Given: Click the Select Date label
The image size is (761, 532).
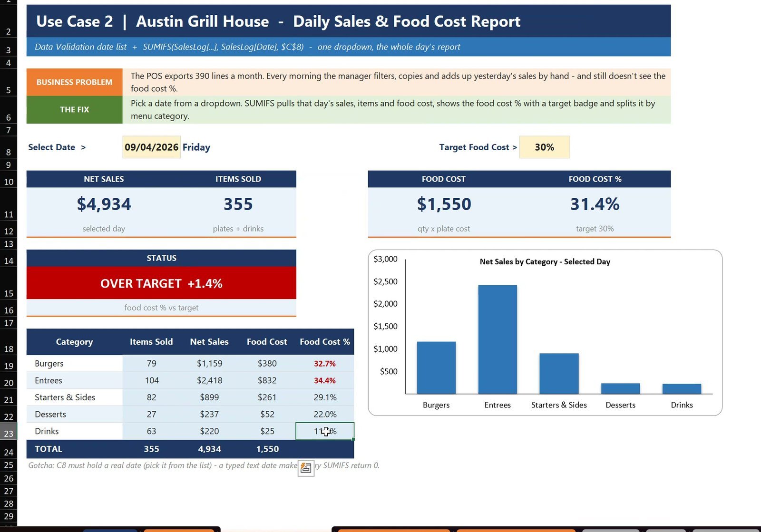Looking at the screenshot, I should pyautogui.click(x=57, y=147).
